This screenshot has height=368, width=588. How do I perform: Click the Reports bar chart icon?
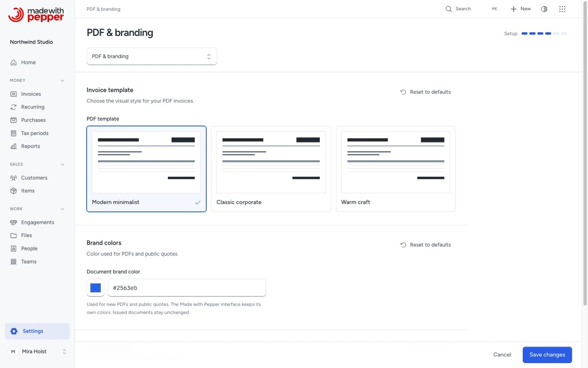point(14,146)
